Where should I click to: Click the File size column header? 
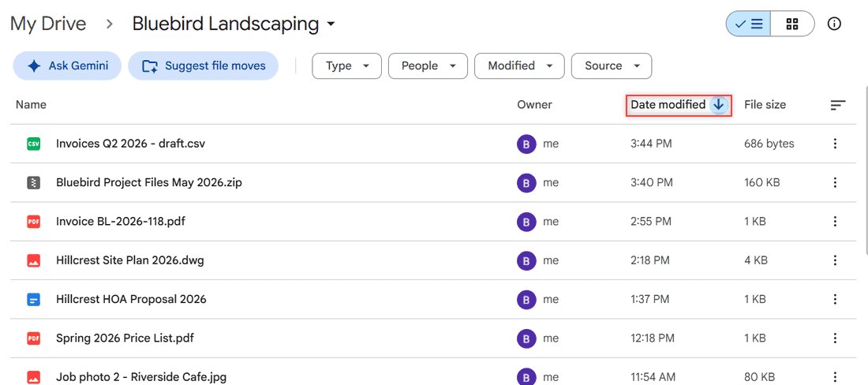point(765,105)
